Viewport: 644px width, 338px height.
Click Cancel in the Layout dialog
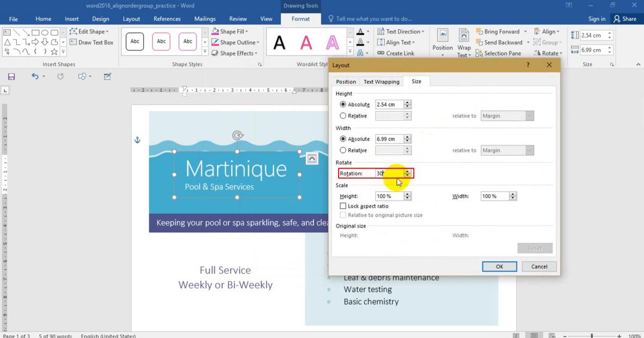[x=539, y=267]
